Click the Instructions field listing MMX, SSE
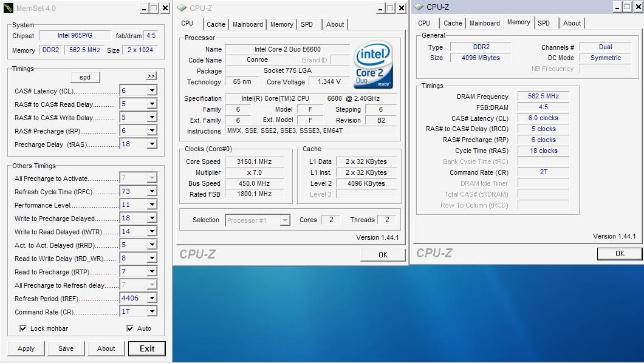 (311, 131)
